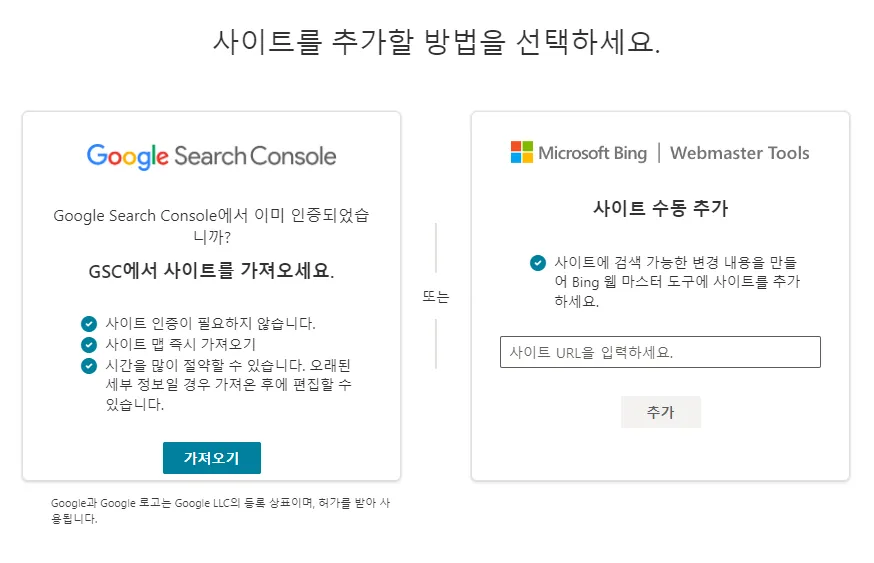This screenshot has width=874, height=563.
Task: Click the page title 사이트를 추가할 방법을 선택하세요
Action: (x=436, y=41)
